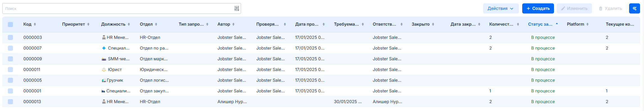Select the checkbox for row 0000001

click(10, 91)
